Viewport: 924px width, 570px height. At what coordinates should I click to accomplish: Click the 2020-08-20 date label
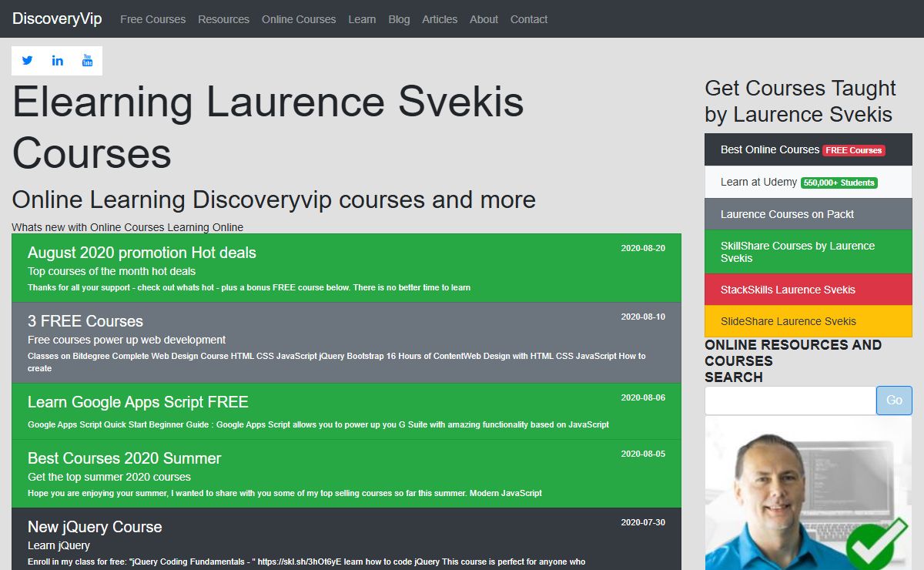tap(643, 248)
